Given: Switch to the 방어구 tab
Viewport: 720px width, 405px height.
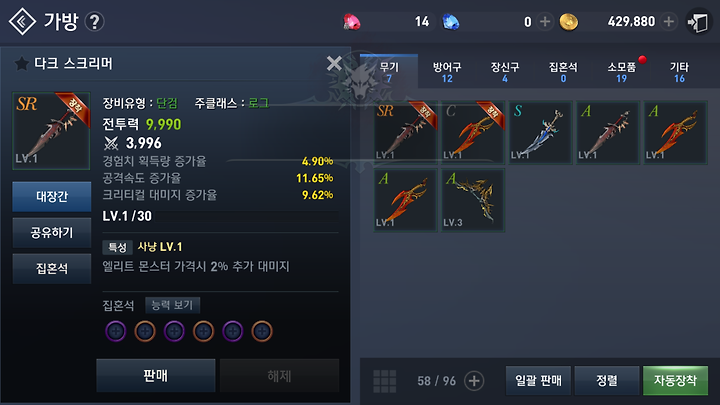Looking at the screenshot, I should (x=447, y=72).
